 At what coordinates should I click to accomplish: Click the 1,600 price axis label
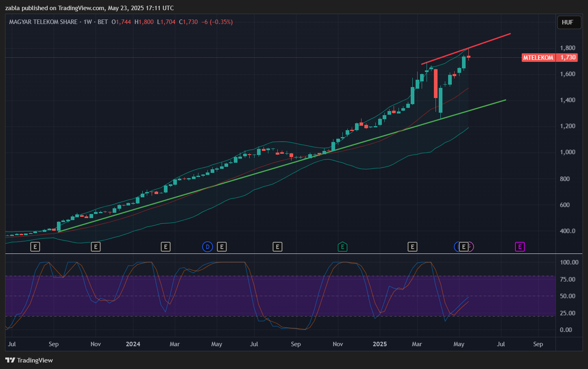coord(568,74)
